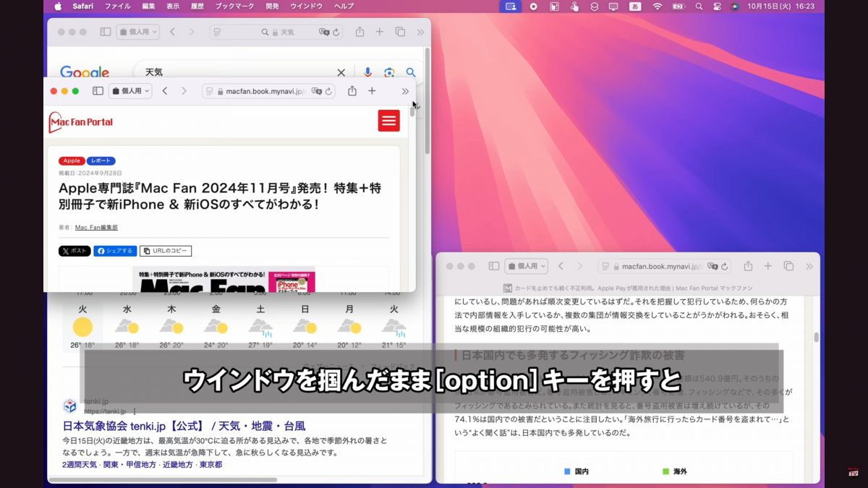Open the Apple menu

[58, 6]
